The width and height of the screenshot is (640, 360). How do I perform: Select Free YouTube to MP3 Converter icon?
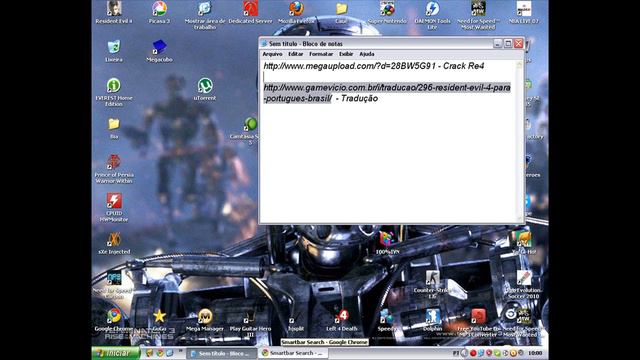tap(478, 323)
